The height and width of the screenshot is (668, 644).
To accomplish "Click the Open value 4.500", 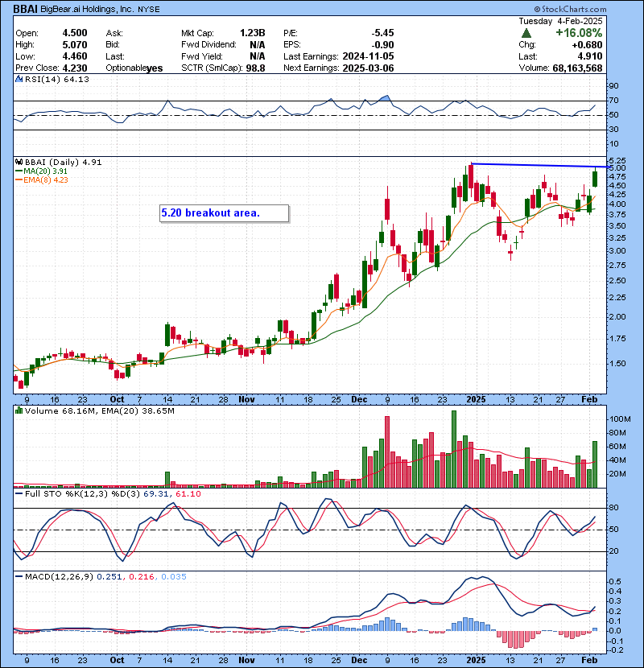I will pyautogui.click(x=75, y=33).
